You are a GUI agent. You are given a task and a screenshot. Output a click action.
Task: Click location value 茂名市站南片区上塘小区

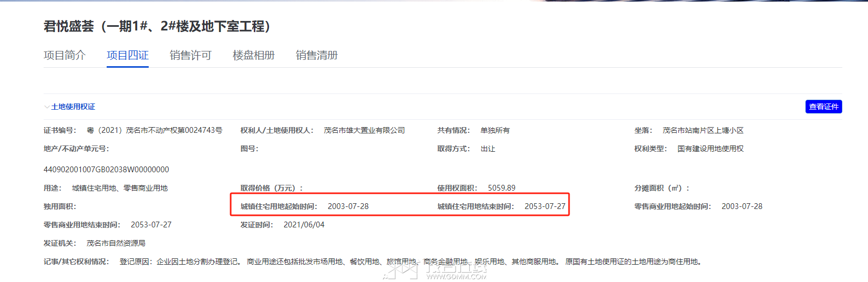703,130
